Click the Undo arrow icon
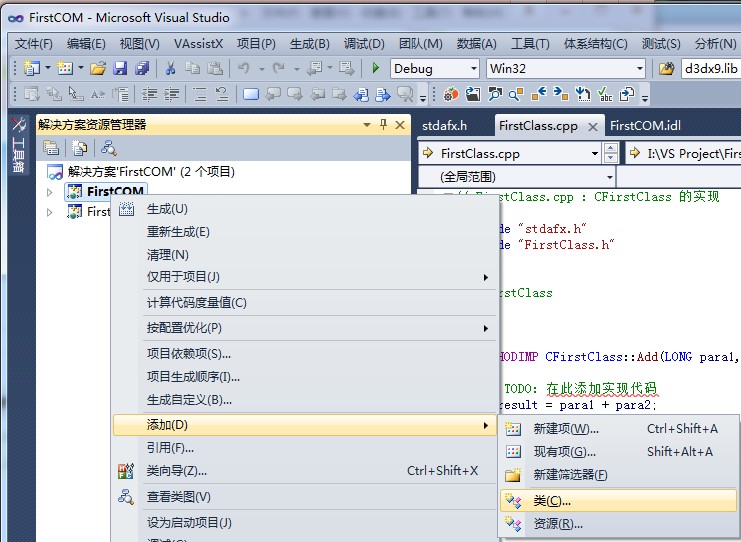The image size is (741, 542). pos(243,69)
